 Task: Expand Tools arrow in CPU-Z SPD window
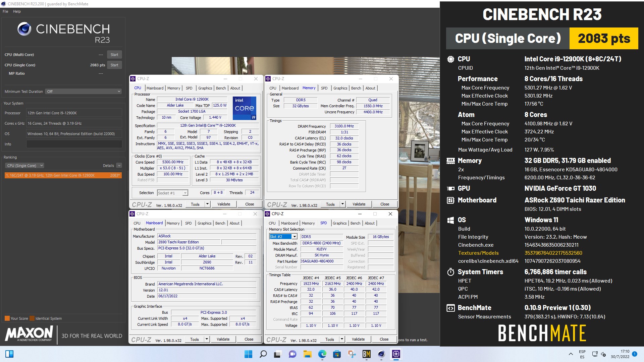342,339
